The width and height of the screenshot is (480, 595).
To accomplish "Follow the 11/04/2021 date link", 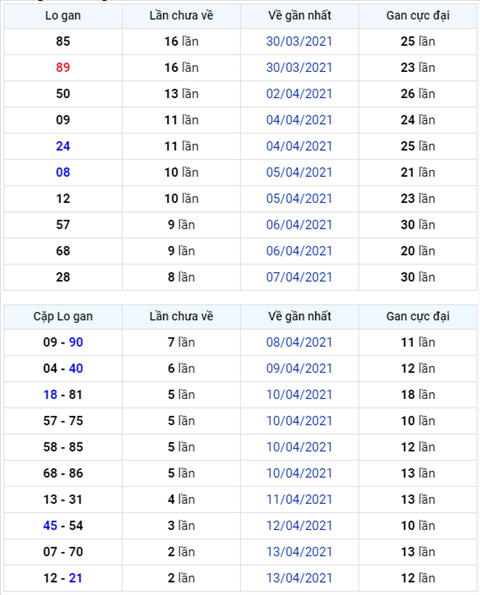I will tap(299, 499).
